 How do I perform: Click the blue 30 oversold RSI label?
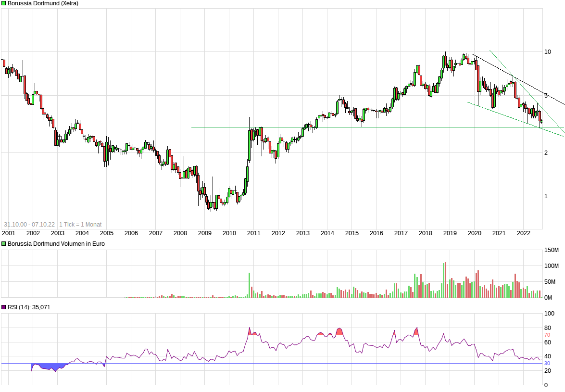click(x=547, y=363)
